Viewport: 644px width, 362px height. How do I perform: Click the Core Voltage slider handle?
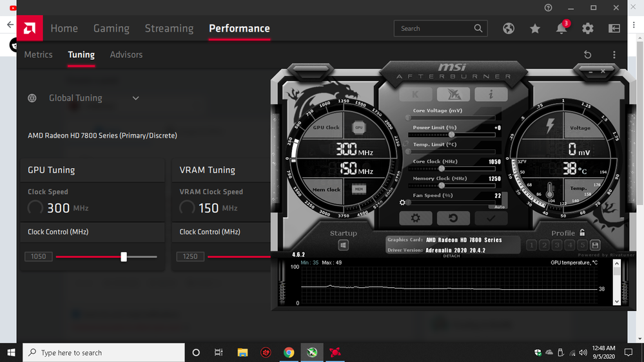[408, 118]
